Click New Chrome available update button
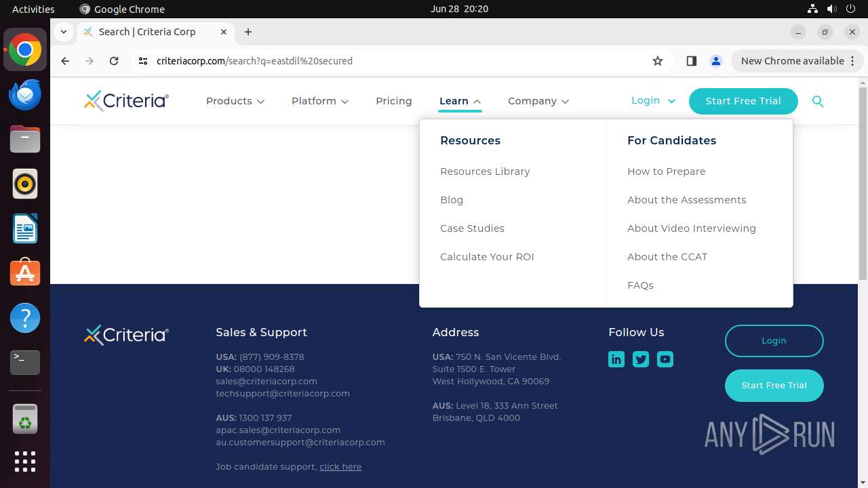The image size is (868, 488). (x=797, y=61)
